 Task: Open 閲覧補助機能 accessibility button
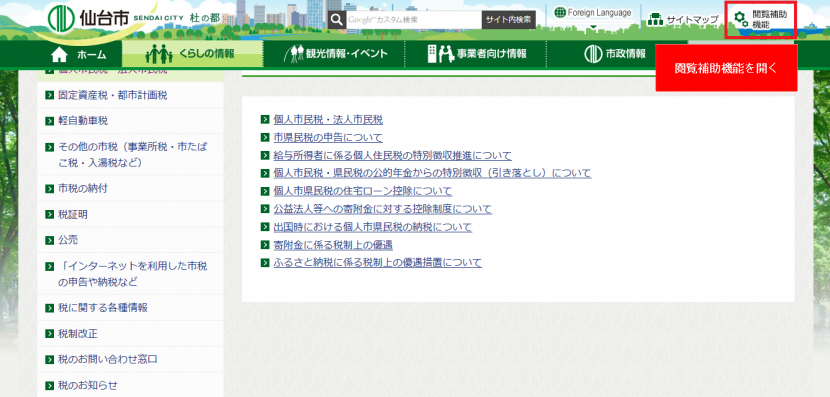(761, 20)
